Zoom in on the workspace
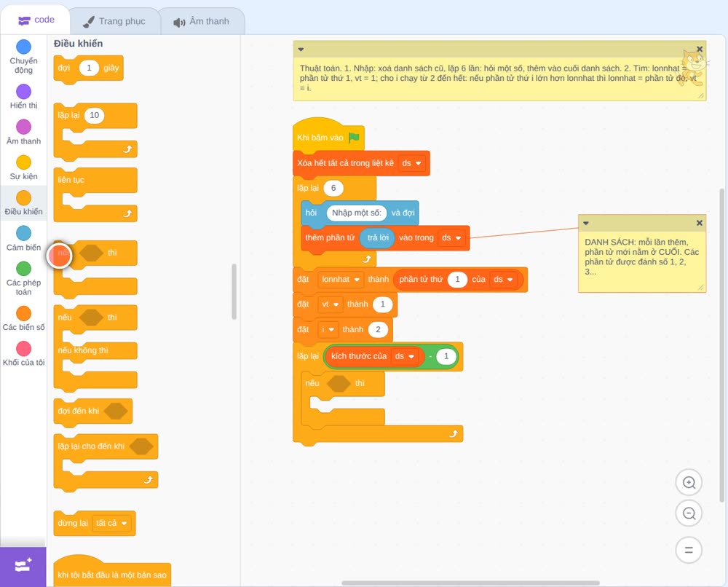The width and height of the screenshot is (728, 587). tap(689, 483)
